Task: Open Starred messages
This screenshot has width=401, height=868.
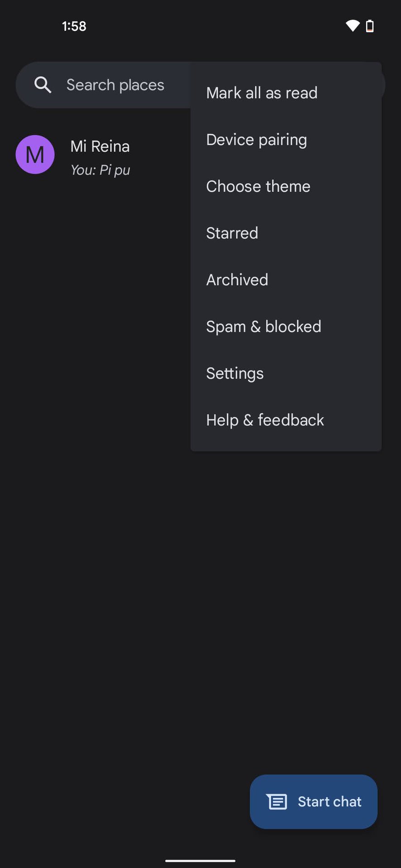Action: tap(232, 233)
